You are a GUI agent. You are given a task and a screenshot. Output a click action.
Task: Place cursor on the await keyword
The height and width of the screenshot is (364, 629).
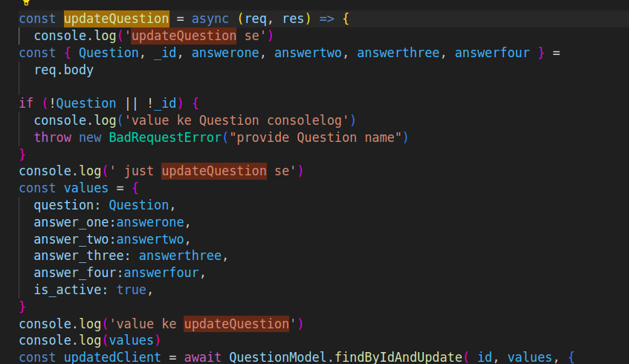[202, 357]
